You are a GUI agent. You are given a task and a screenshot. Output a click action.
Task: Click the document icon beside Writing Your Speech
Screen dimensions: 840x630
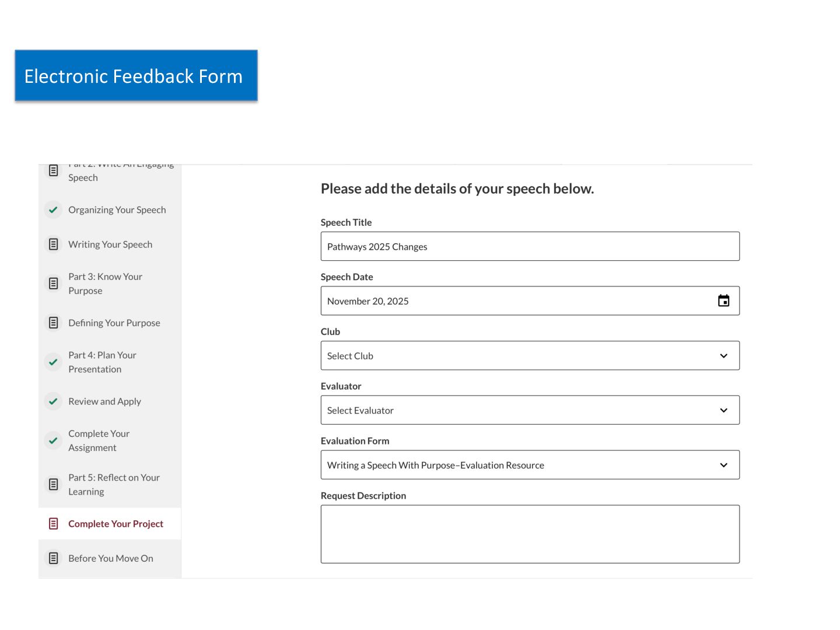click(54, 244)
